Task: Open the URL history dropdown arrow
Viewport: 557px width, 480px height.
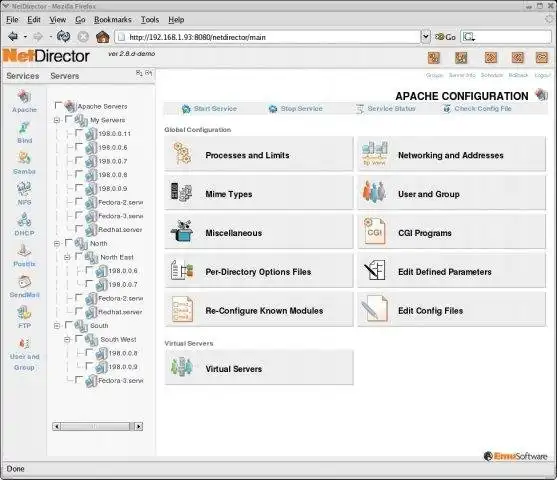Action: 425,37
